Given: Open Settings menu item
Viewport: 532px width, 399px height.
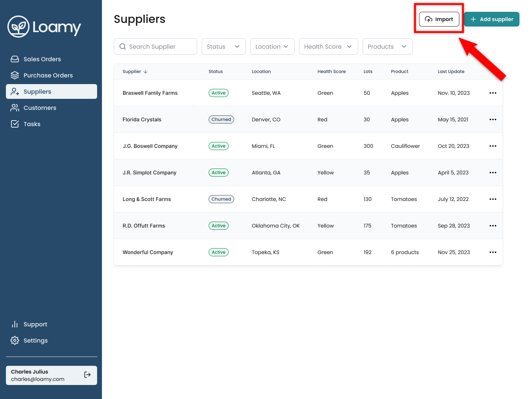Looking at the screenshot, I should 51,340.
